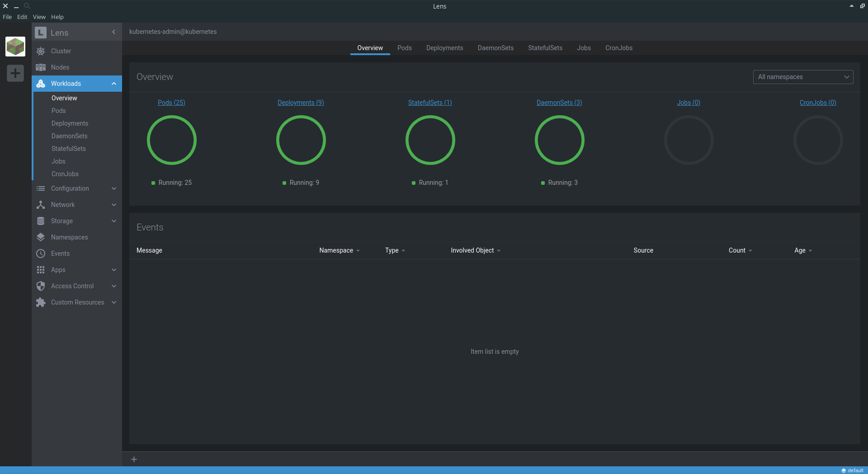
Task: Sort events by Namespace column
Action: pyautogui.click(x=340, y=250)
